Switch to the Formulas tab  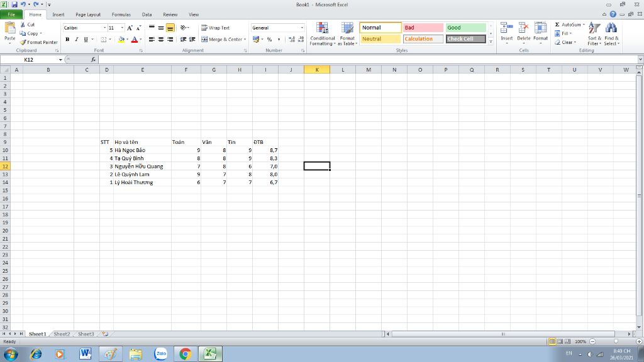pyautogui.click(x=121, y=15)
